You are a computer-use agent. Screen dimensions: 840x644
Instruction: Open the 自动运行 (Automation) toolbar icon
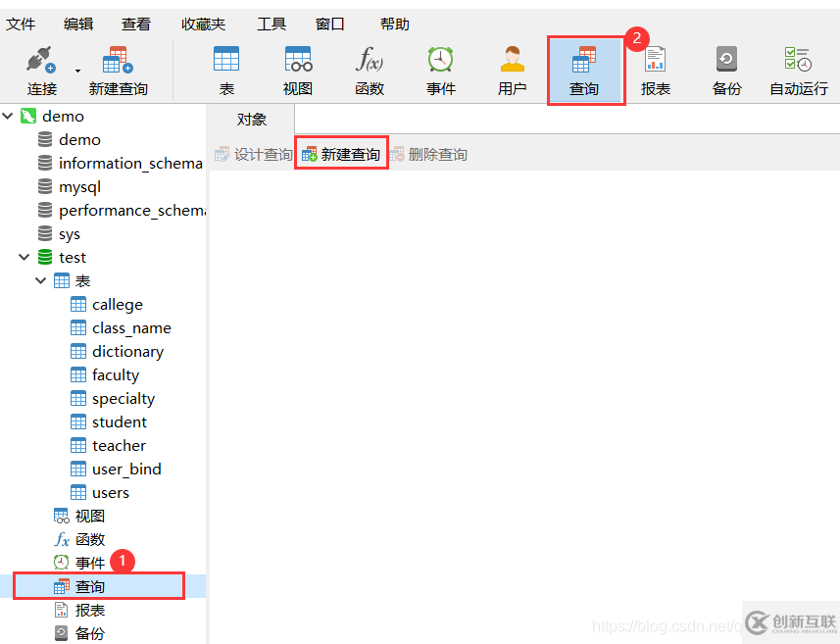[798, 72]
